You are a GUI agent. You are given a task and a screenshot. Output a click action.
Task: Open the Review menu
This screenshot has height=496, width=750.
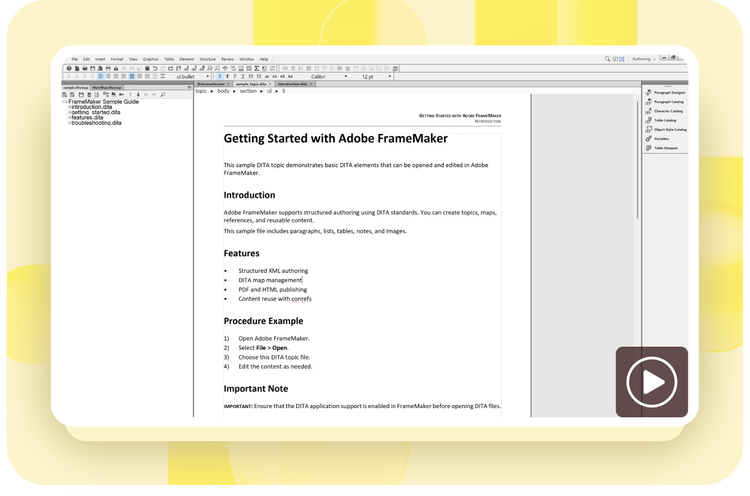coord(228,59)
